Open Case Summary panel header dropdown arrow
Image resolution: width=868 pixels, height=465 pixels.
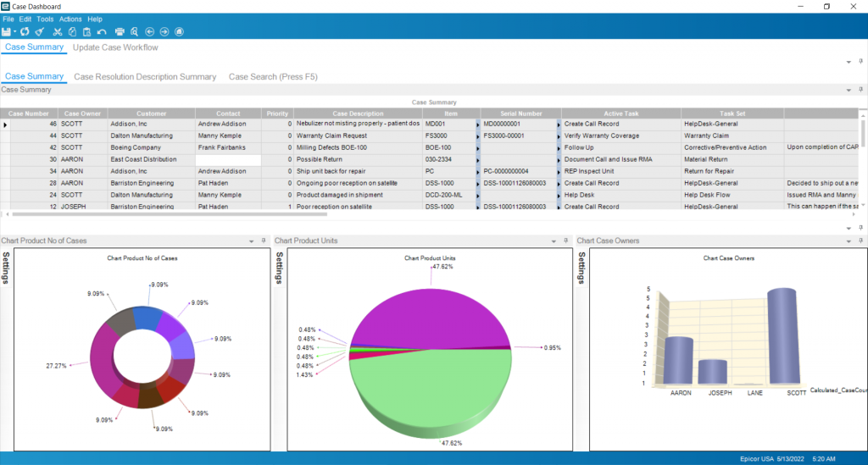tap(849, 90)
